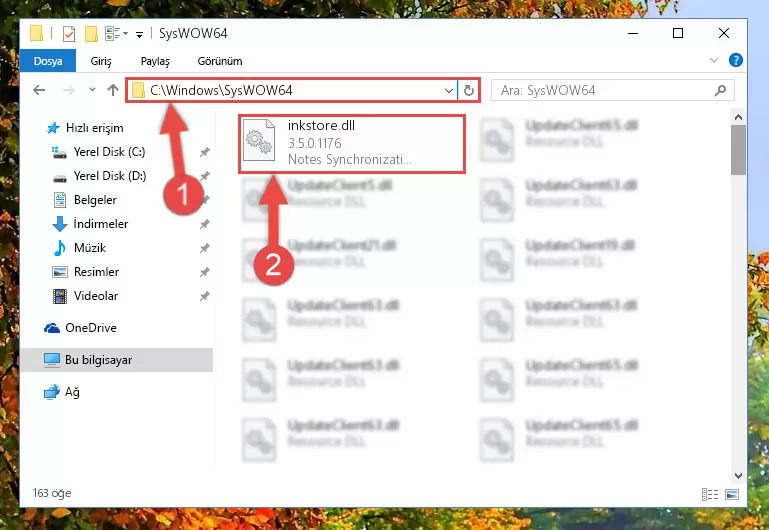Expand the ribbon with the chevron
The height and width of the screenshot is (530, 769).
[714, 60]
